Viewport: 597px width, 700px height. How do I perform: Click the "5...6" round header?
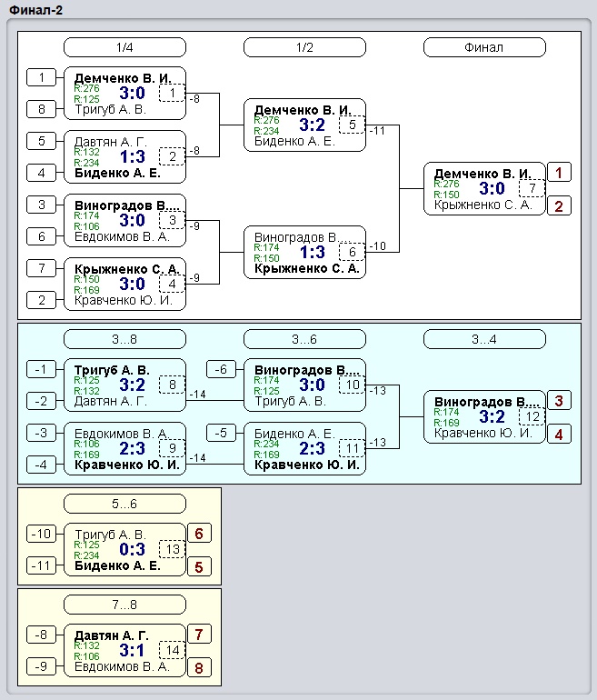click(124, 504)
